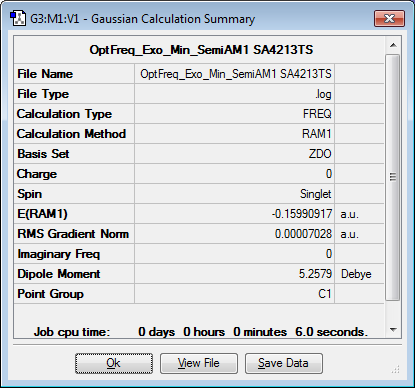Click the Job cpu time text line
The width and height of the screenshot is (415, 388).
click(x=201, y=332)
